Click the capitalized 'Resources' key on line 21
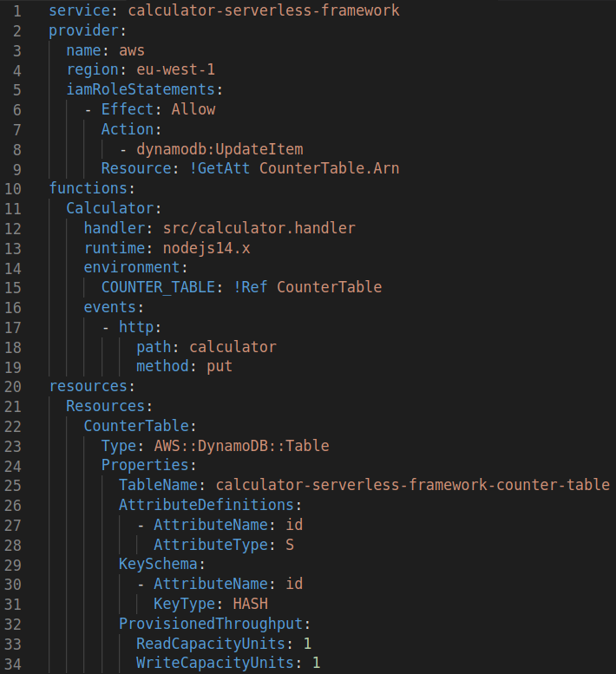This screenshot has height=674, width=616. pyautogui.click(x=105, y=406)
